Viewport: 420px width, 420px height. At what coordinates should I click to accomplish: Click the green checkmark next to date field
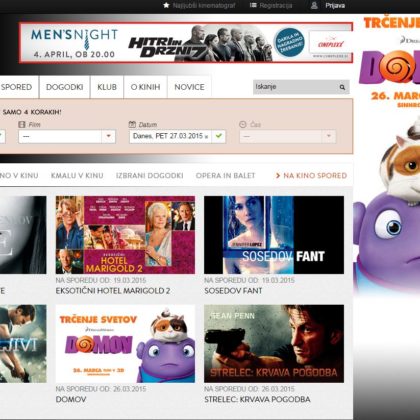219,136
